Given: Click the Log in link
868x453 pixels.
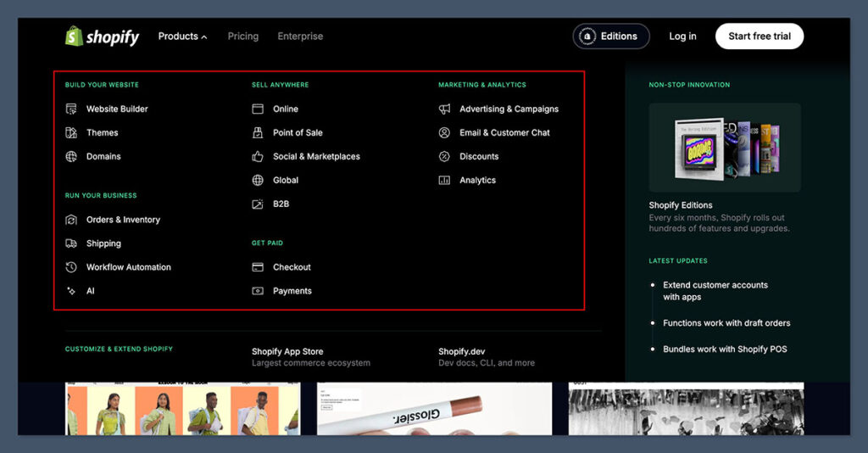Looking at the screenshot, I should (682, 36).
